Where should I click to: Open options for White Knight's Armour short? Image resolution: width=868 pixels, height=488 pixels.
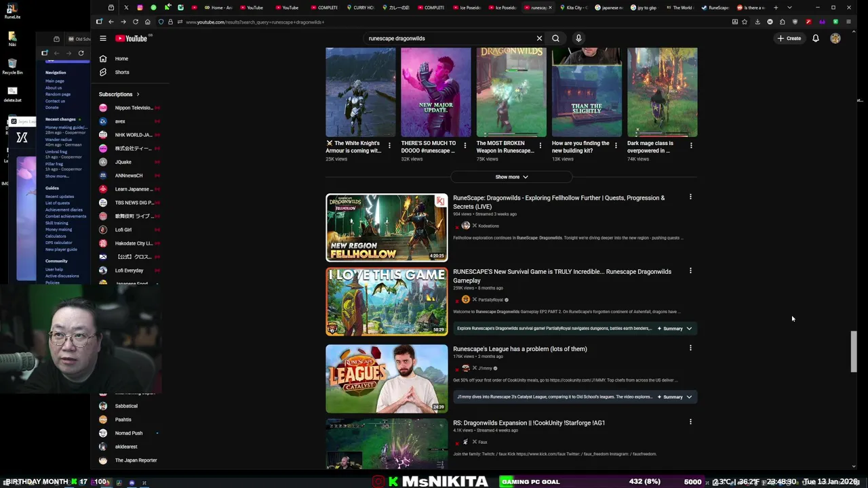pyautogui.click(x=389, y=146)
